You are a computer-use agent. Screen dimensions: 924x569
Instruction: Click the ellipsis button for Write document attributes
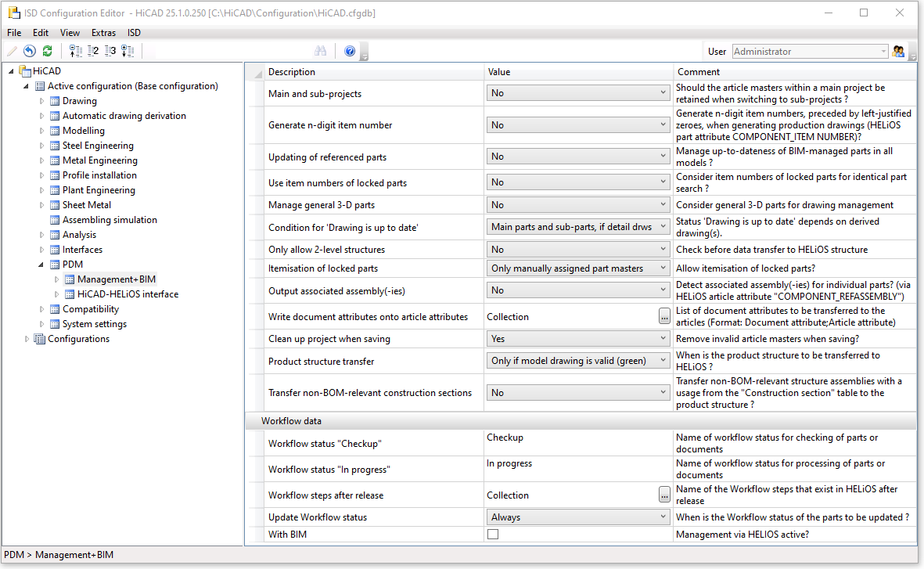(664, 317)
